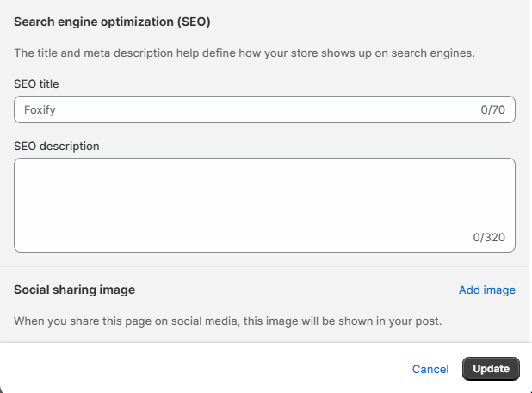Select the SEO description field label
Viewport: 532px width, 393px height.
(57, 146)
